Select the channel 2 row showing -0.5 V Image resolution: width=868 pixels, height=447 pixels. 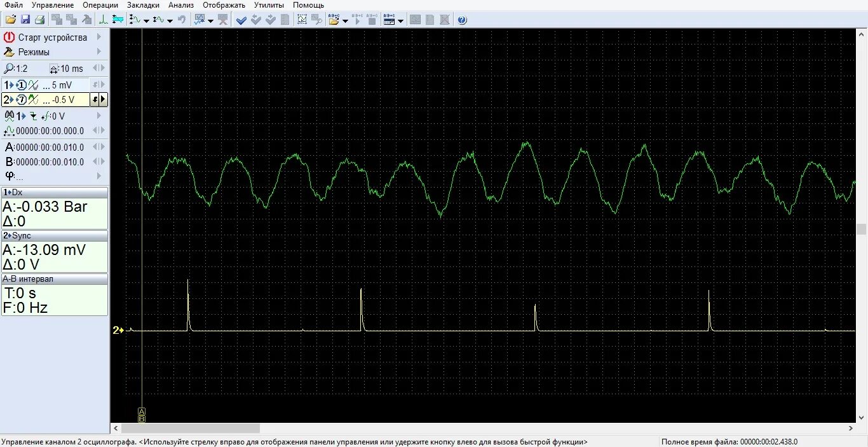point(45,100)
